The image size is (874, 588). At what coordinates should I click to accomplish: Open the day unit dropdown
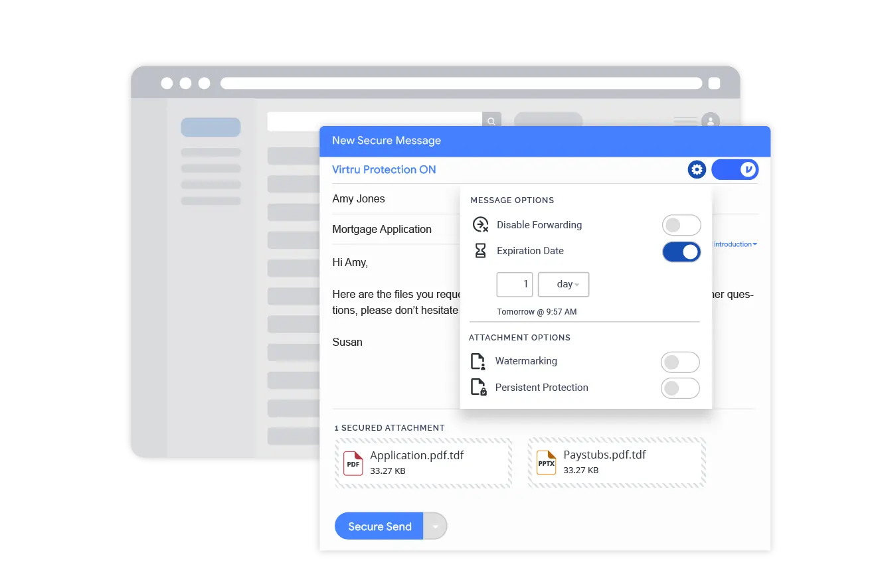(563, 284)
